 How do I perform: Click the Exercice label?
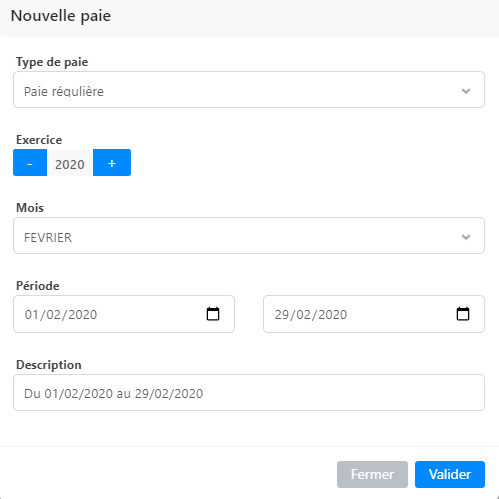[x=39, y=140]
